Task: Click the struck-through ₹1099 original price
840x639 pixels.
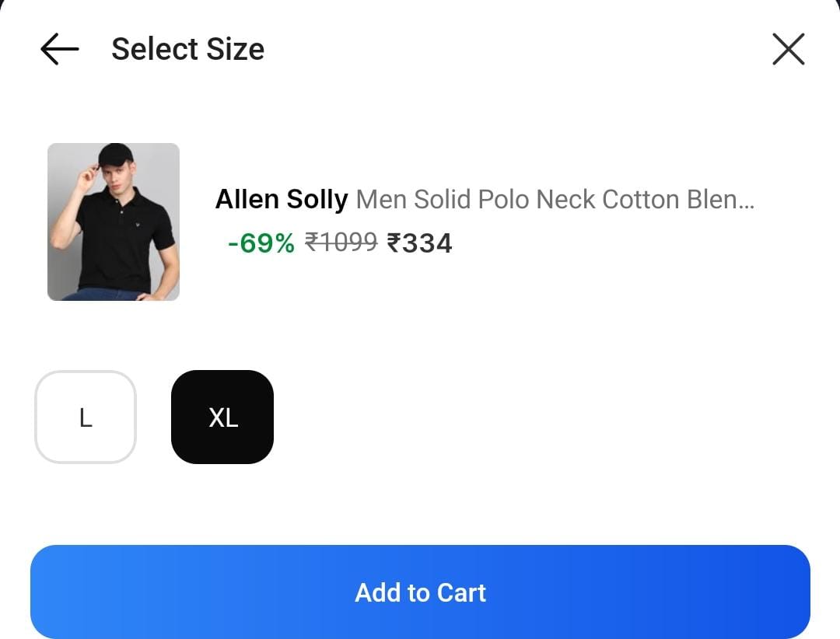Action: point(341,243)
